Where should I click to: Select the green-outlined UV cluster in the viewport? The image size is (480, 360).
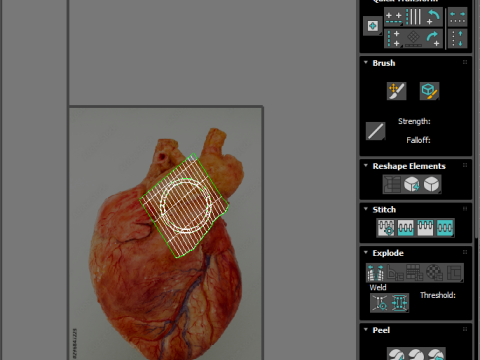184,206
